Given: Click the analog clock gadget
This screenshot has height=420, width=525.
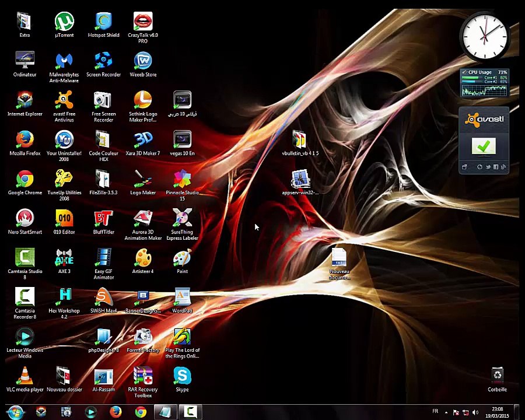Looking at the screenshot, I should [484, 36].
